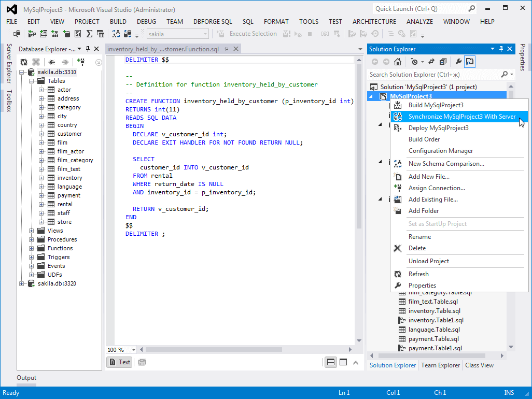Click the print preview icon next to Text button
The height and width of the screenshot is (399, 532).
(142, 362)
